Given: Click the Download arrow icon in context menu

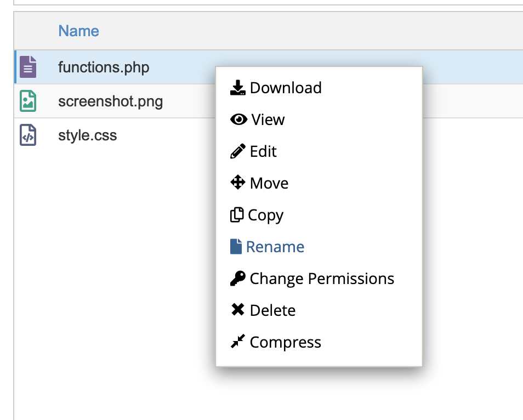Looking at the screenshot, I should tap(238, 88).
